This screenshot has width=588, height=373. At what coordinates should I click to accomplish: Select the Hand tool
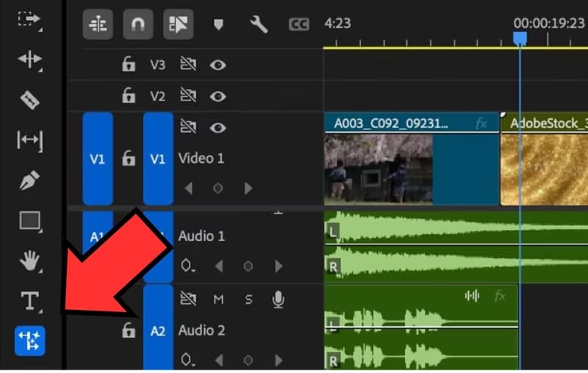29,261
